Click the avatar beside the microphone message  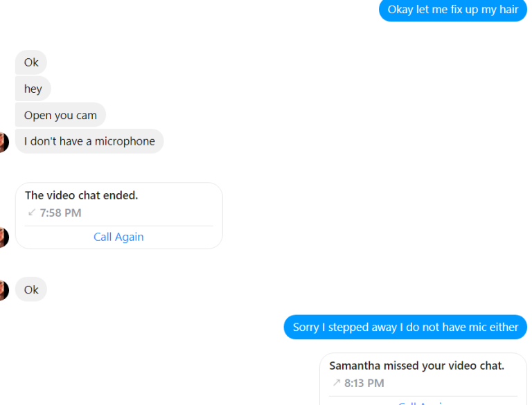[3, 142]
